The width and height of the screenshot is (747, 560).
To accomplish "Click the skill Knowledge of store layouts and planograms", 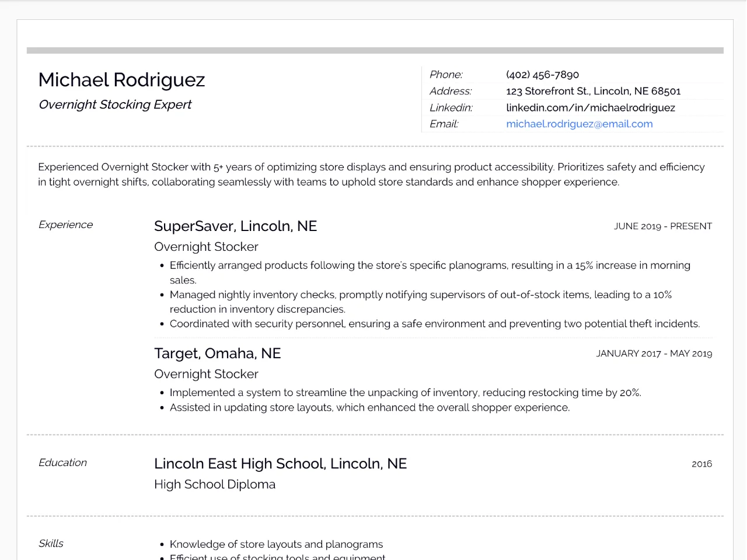I will pos(276,544).
